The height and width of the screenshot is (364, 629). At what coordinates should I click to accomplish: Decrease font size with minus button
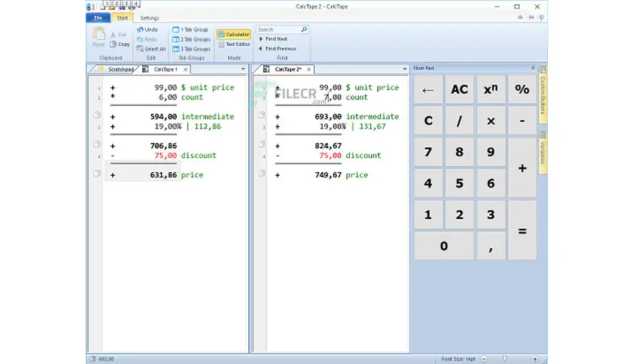point(484,359)
